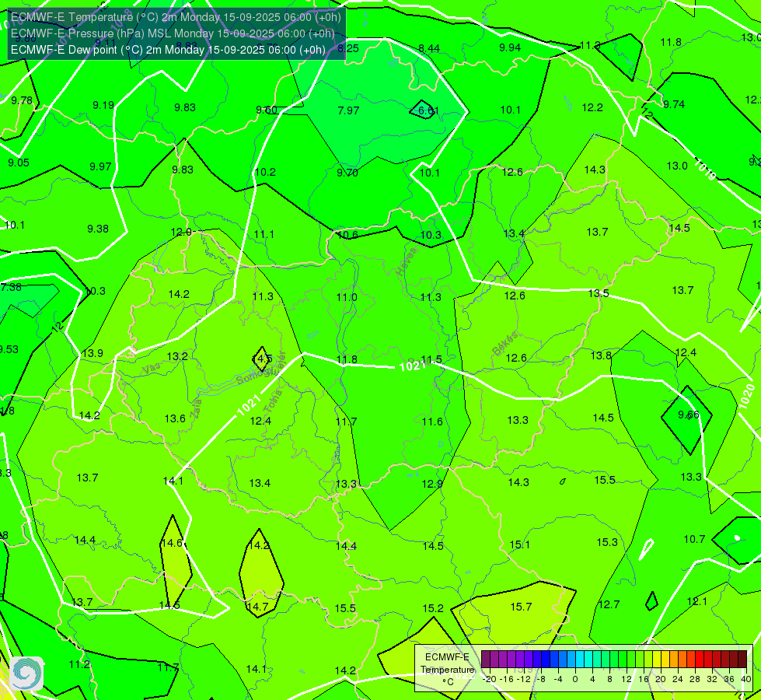Click the 12.0 temperature value
The width and height of the screenshot is (761, 700).
[181, 233]
